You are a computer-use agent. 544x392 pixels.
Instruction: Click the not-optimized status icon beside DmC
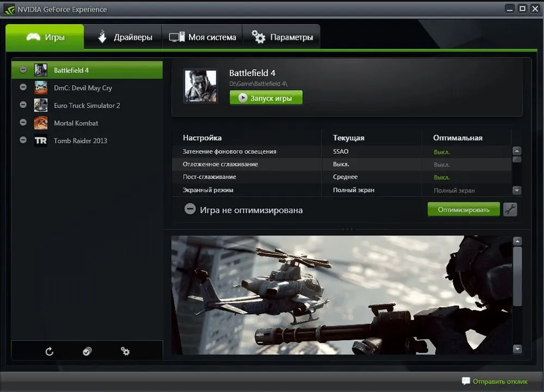(x=23, y=87)
